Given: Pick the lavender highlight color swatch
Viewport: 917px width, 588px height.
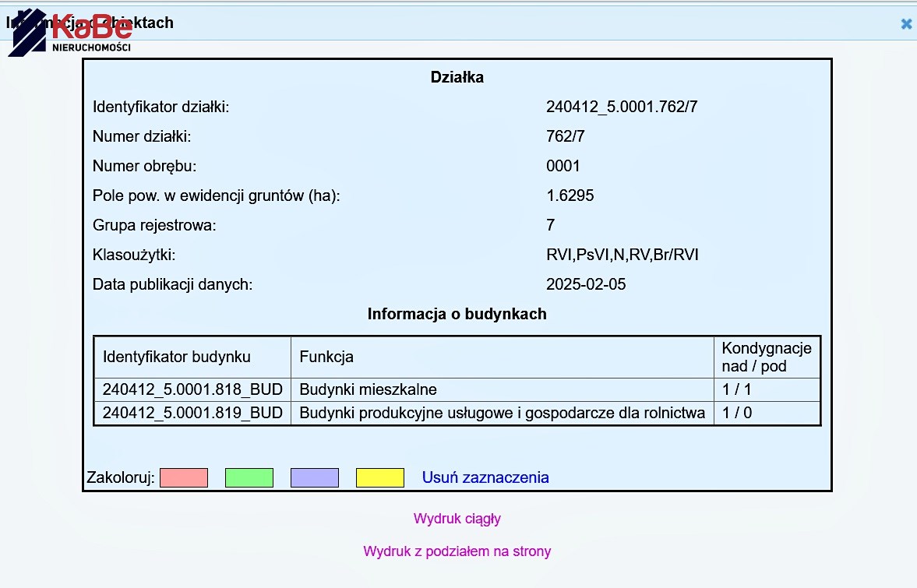Looking at the screenshot, I should coord(315,477).
